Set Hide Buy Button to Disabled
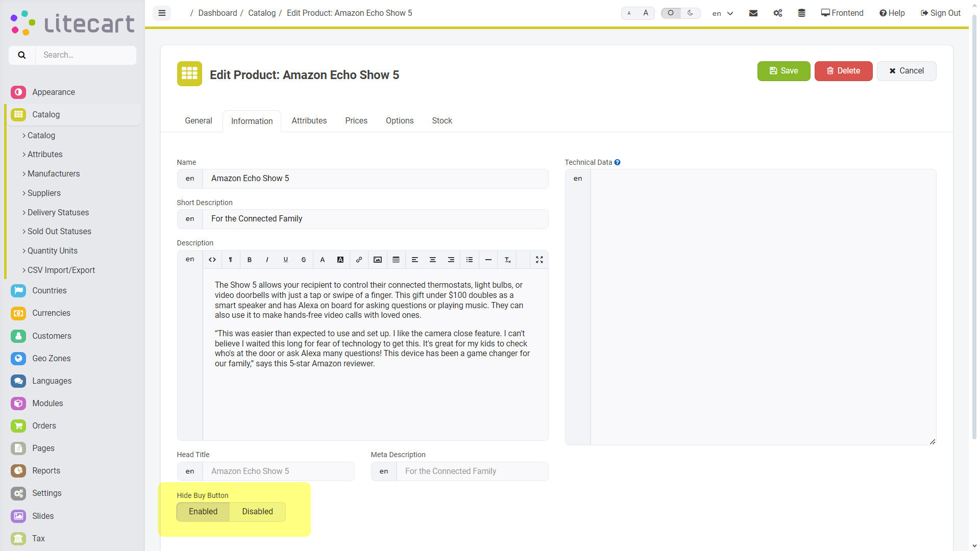The width and height of the screenshot is (980, 551). point(257,512)
